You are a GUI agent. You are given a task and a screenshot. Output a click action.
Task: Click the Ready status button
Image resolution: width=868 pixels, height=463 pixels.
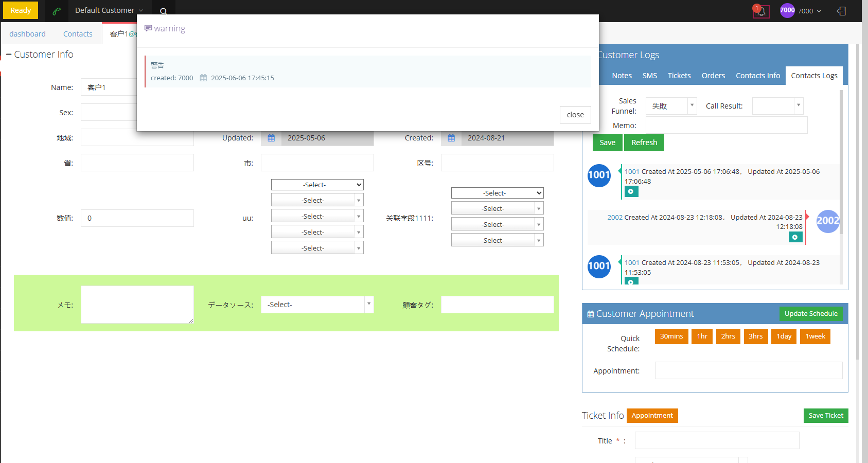(x=21, y=10)
